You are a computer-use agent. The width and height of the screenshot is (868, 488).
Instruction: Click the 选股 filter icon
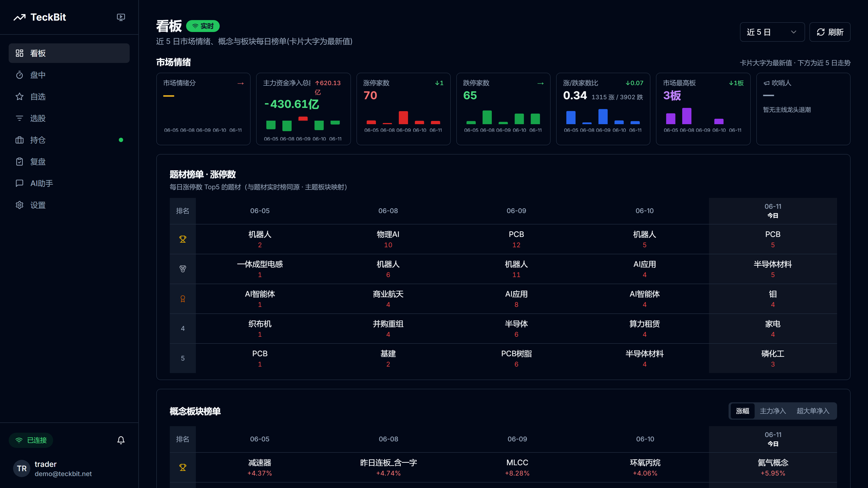coord(20,118)
